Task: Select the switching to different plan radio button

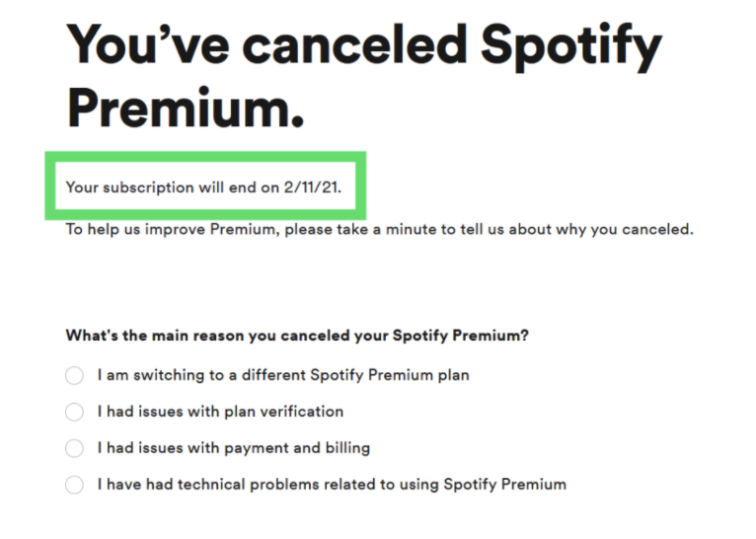Action: tap(74, 375)
